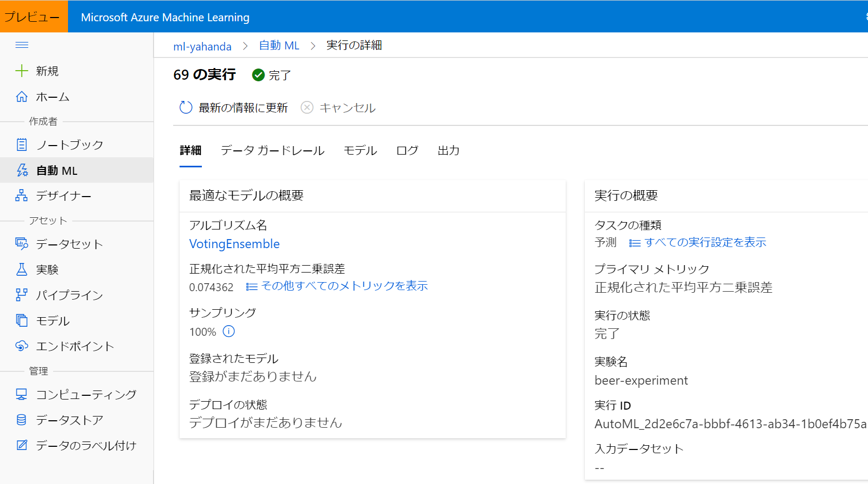
Task: Click the lightning icon for 自動 ML
Action: point(22,170)
